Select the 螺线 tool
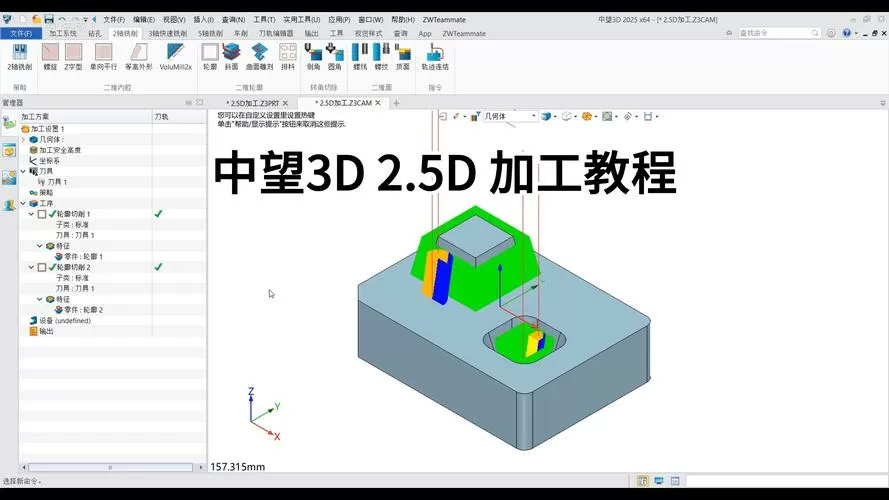This screenshot has height=500, width=889. click(x=360, y=57)
